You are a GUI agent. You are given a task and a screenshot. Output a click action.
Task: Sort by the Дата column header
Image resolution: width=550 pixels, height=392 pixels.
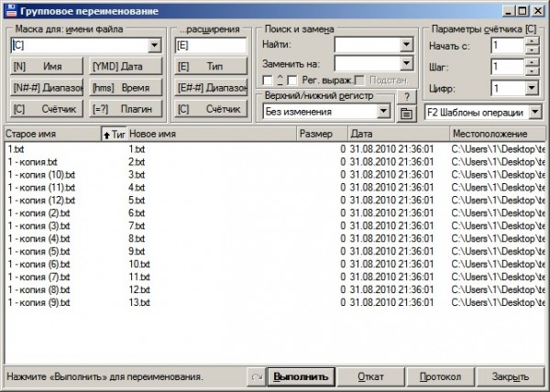tap(399, 134)
